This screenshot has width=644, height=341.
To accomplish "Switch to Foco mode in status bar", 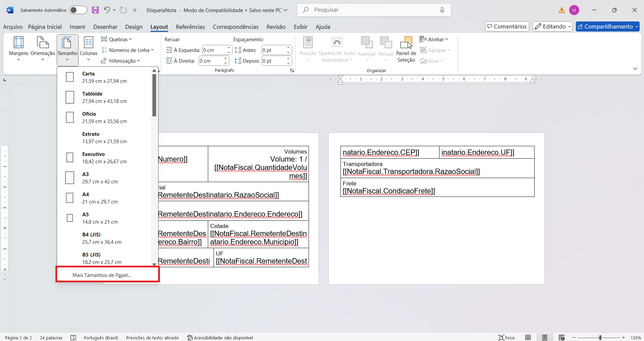I will 506,338.
